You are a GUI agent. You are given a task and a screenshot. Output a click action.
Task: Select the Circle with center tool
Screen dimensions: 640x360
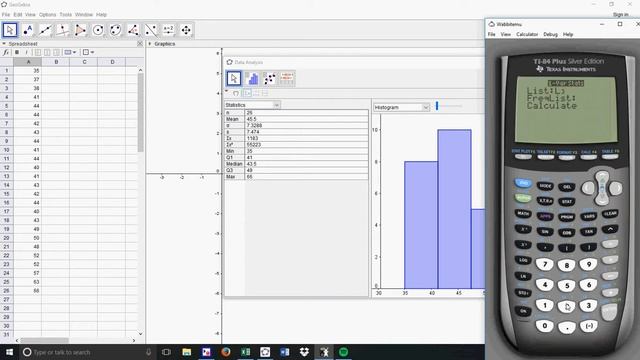point(98,30)
